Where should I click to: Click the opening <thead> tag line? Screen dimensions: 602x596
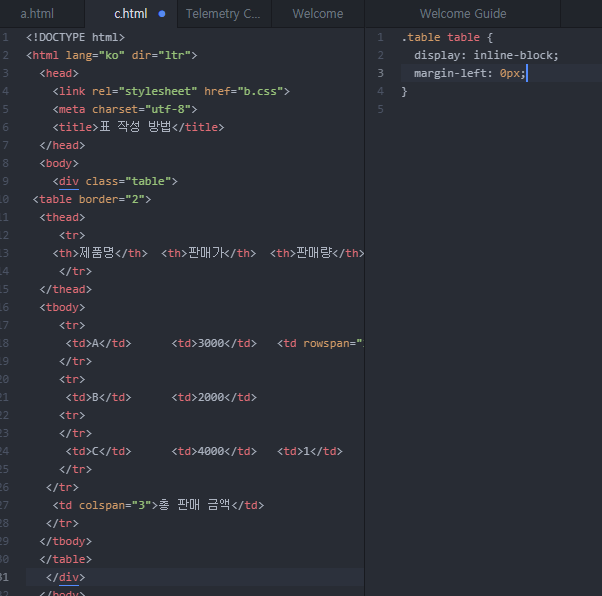[x=62, y=217]
